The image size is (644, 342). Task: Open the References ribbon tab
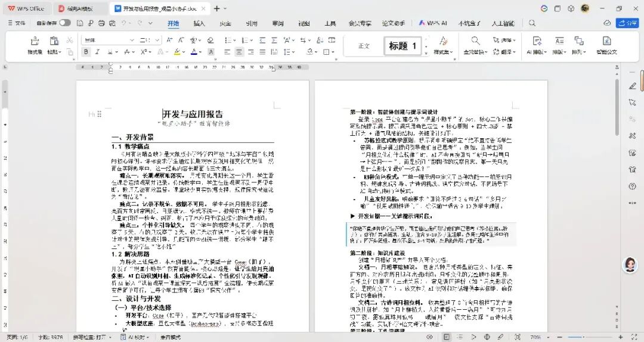pos(252,23)
